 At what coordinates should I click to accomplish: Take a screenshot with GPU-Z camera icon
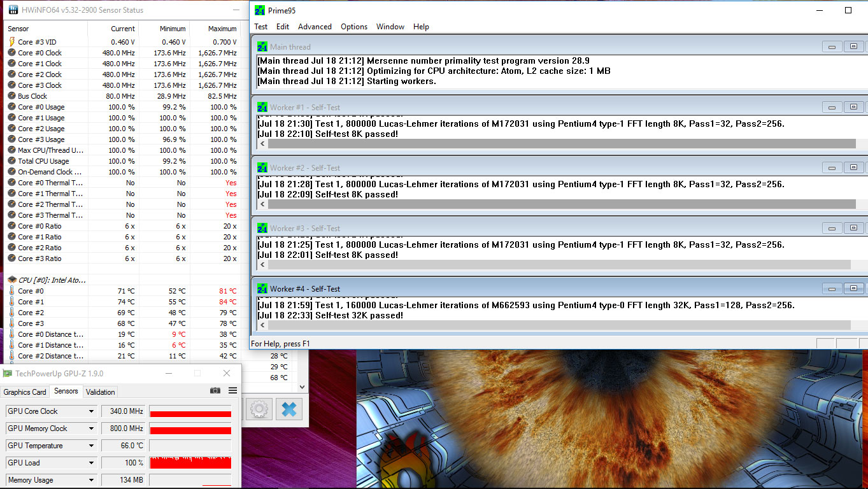click(x=215, y=390)
